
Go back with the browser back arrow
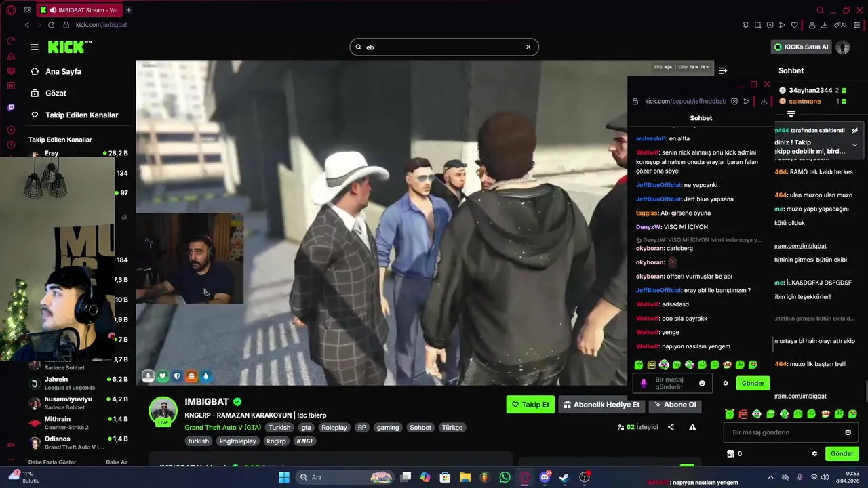point(27,25)
